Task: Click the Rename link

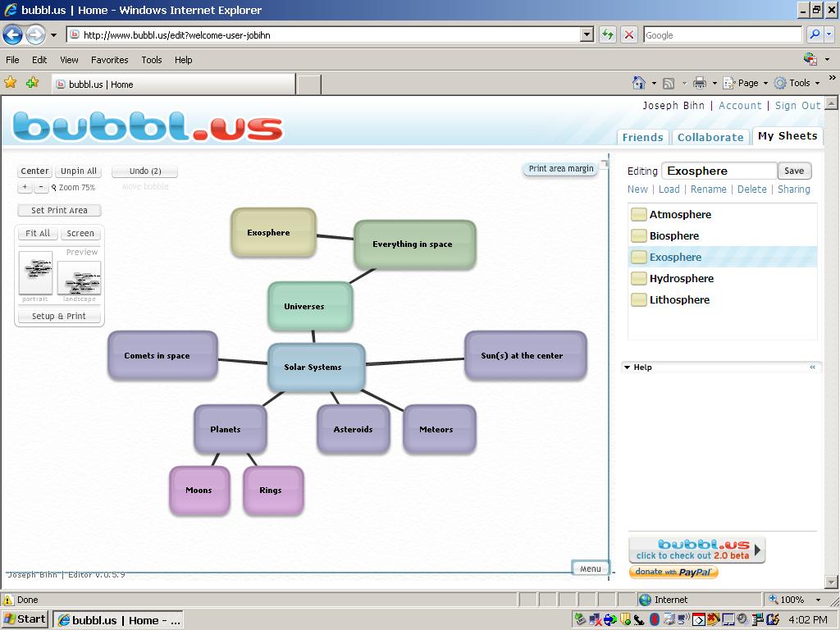Action: coord(708,189)
